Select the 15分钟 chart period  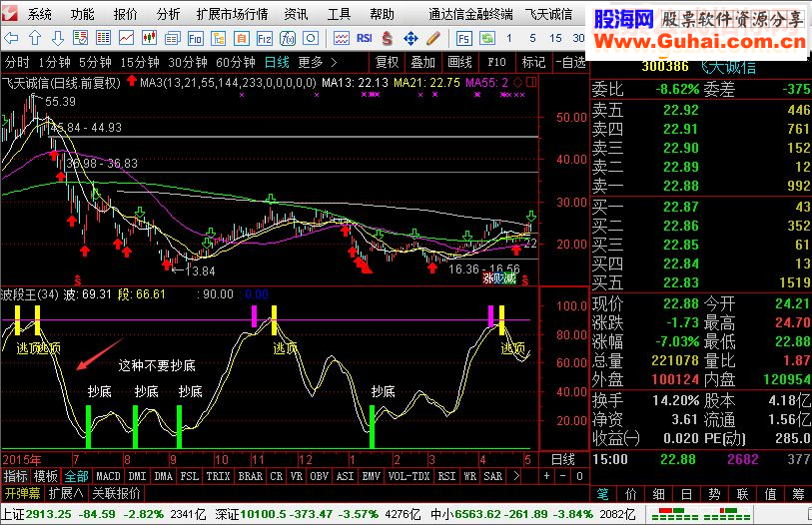tap(140, 63)
